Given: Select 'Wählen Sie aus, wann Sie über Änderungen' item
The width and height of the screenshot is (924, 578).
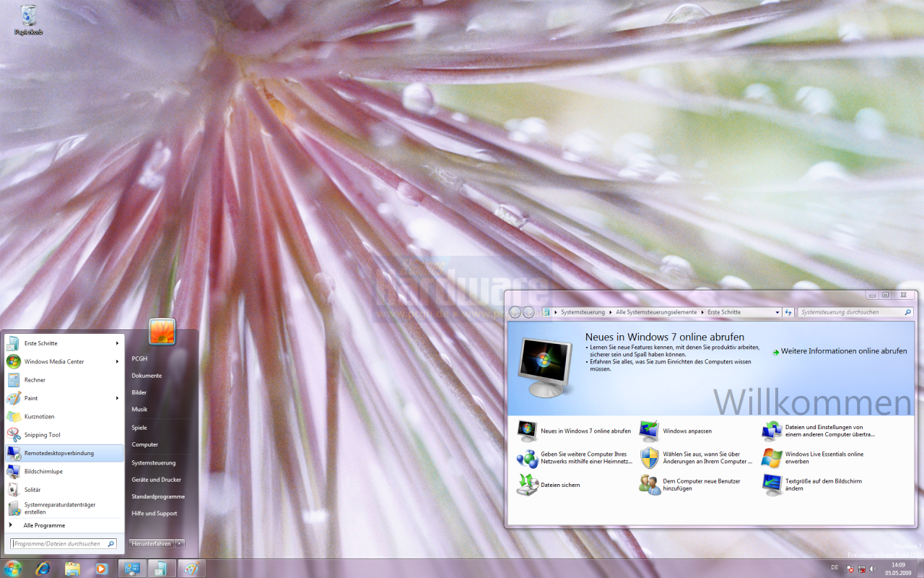Looking at the screenshot, I should click(x=695, y=457).
